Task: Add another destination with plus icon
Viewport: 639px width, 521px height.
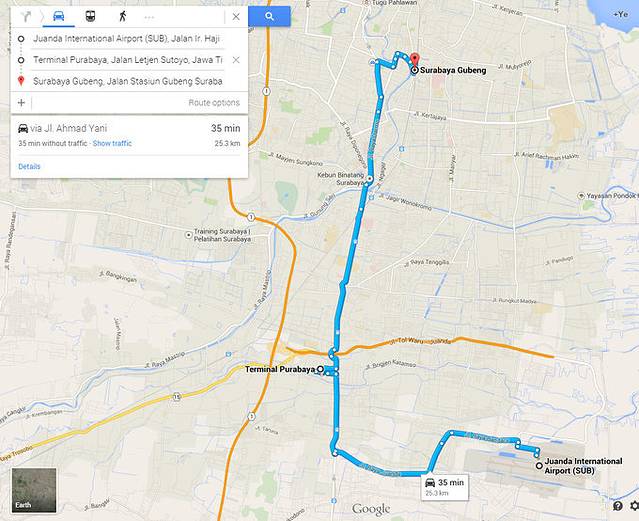Action: pyautogui.click(x=21, y=103)
